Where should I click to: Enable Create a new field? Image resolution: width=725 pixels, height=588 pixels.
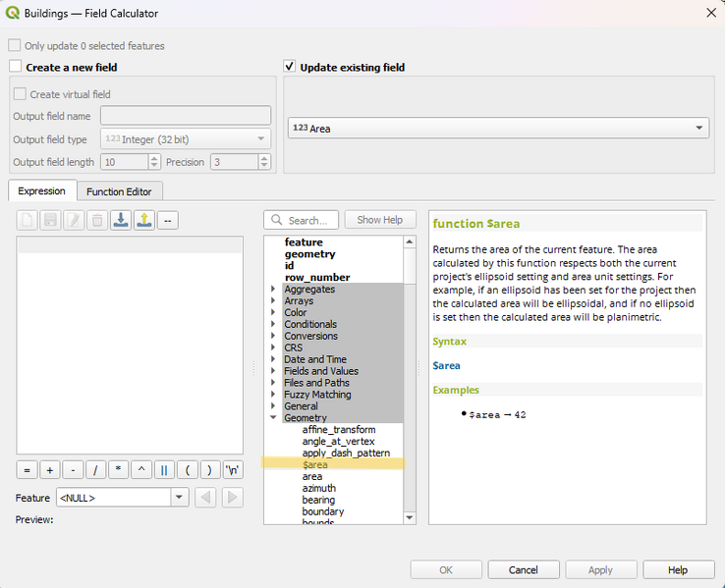tap(16, 67)
